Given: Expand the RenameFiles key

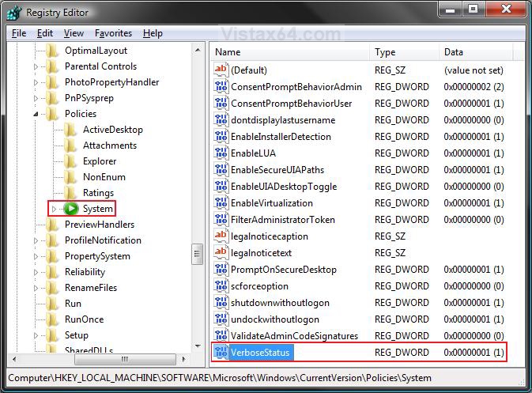Looking at the screenshot, I should (x=36, y=288).
